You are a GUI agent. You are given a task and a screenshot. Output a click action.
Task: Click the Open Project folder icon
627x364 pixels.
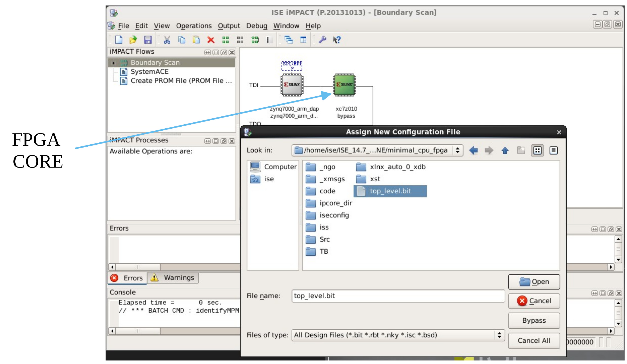(x=133, y=40)
